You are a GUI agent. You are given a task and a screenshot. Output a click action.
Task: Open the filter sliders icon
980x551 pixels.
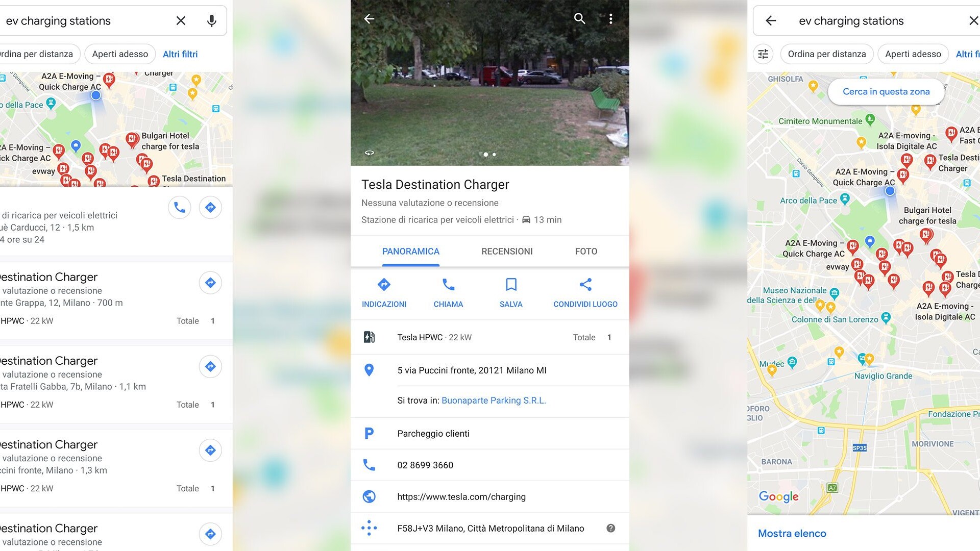pyautogui.click(x=763, y=54)
